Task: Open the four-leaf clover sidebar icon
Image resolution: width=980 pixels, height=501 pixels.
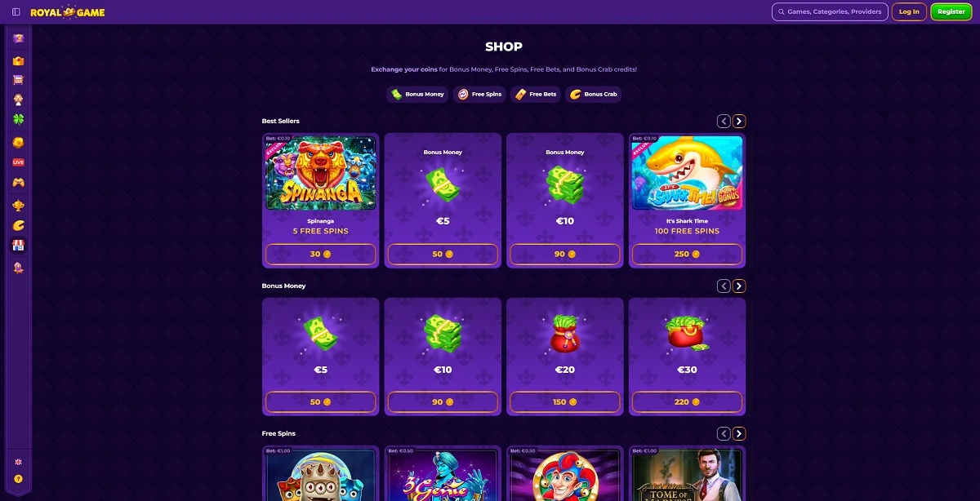Action: pyautogui.click(x=18, y=119)
